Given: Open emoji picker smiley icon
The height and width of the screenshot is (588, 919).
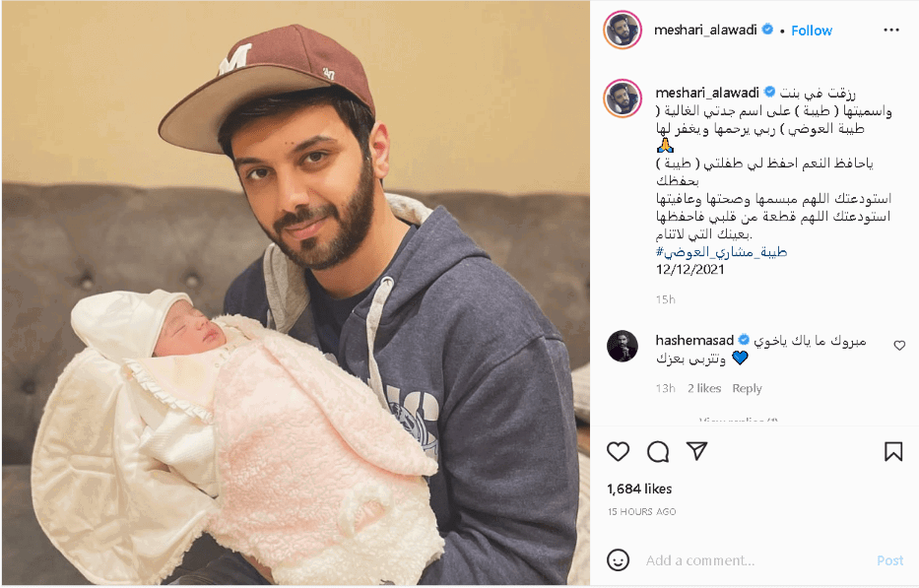Looking at the screenshot, I should tap(618, 559).
